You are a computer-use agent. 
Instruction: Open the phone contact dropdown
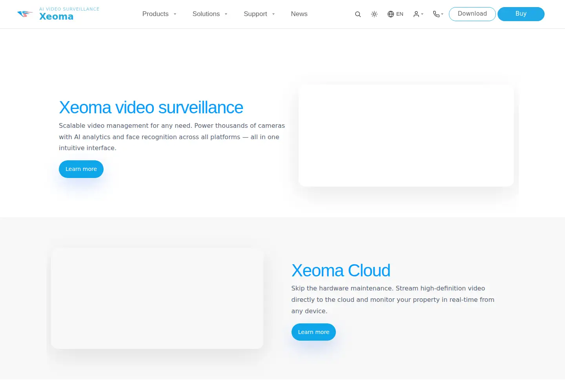click(438, 14)
